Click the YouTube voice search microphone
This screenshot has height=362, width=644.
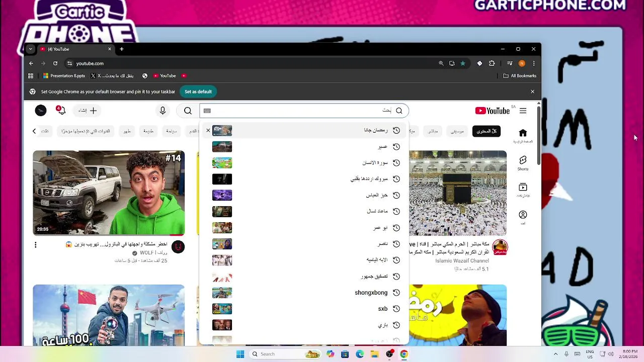click(x=163, y=111)
